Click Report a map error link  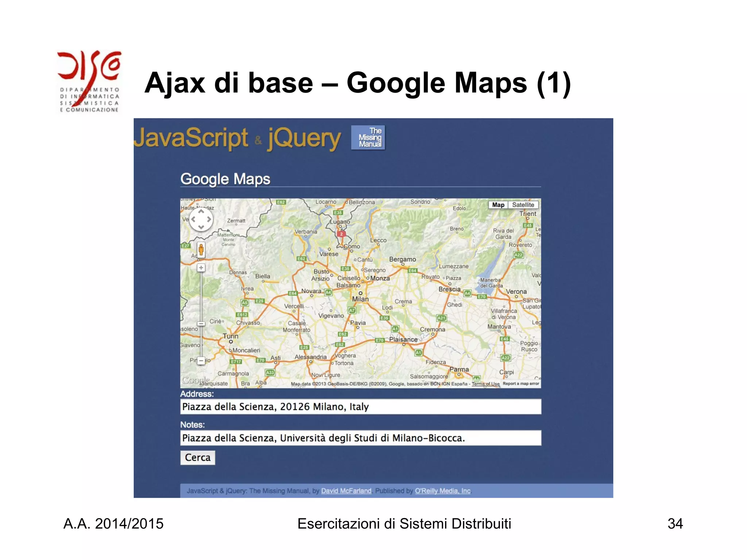click(521, 384)
